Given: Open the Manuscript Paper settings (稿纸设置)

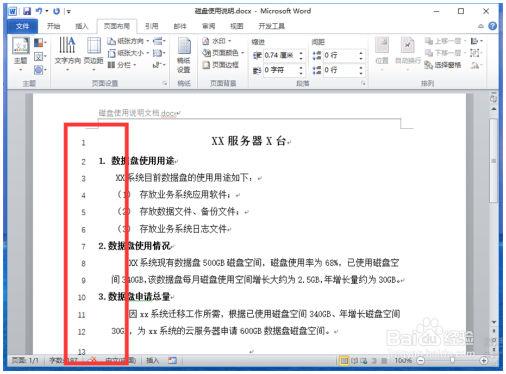Looking at the screenshot, I should (x=184, y=55).
